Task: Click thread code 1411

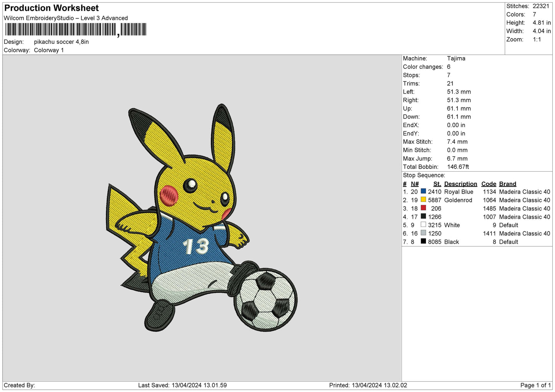Action: pyautogui.click(x=489, y=233)
